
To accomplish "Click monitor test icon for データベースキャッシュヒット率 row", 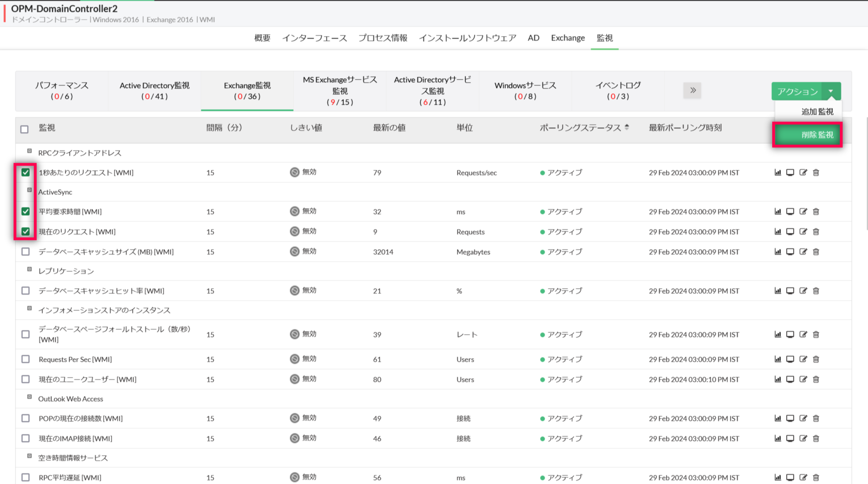I will point(790,291).
